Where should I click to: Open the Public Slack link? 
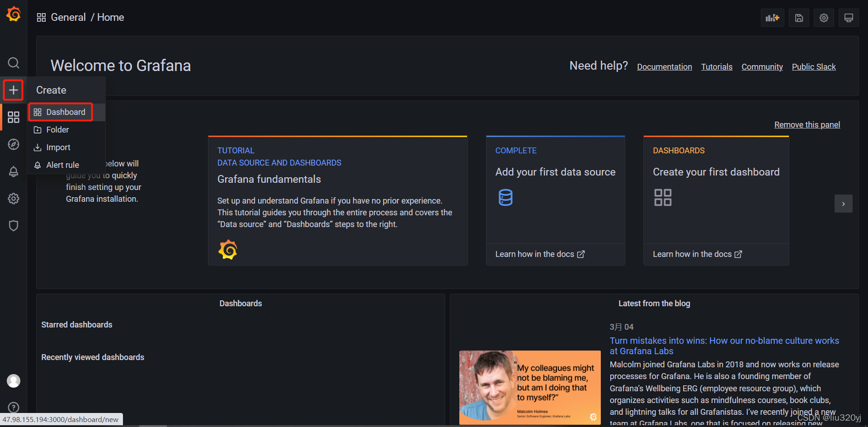click(x=813, y=67)
